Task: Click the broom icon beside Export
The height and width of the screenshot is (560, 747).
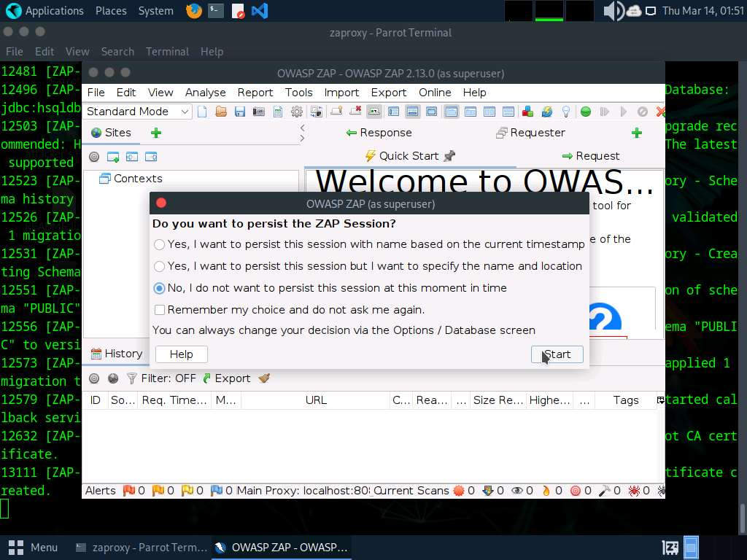Action: (x=264, y=378)
